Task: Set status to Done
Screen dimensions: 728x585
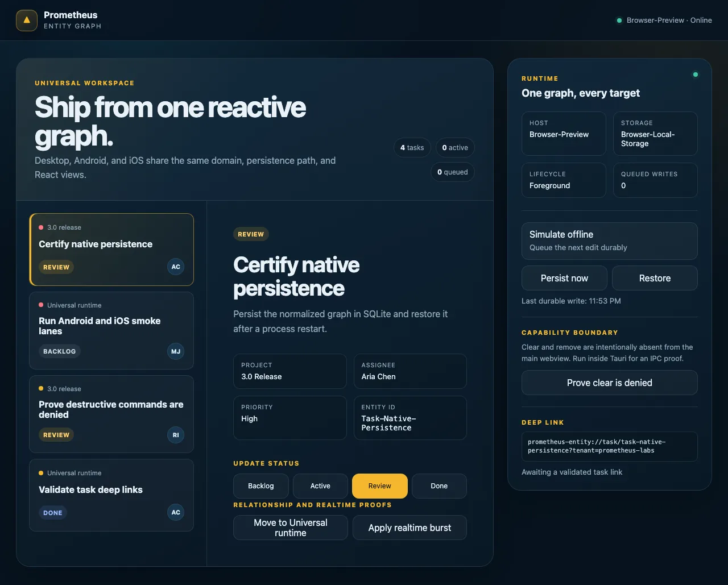Action: pos(439,486)
